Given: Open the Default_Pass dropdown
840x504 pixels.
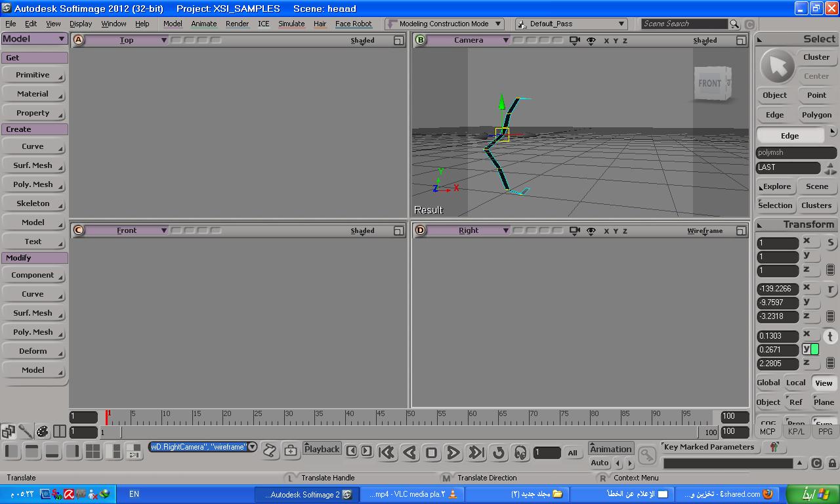Looking at the screenshot, I should 571,24.
